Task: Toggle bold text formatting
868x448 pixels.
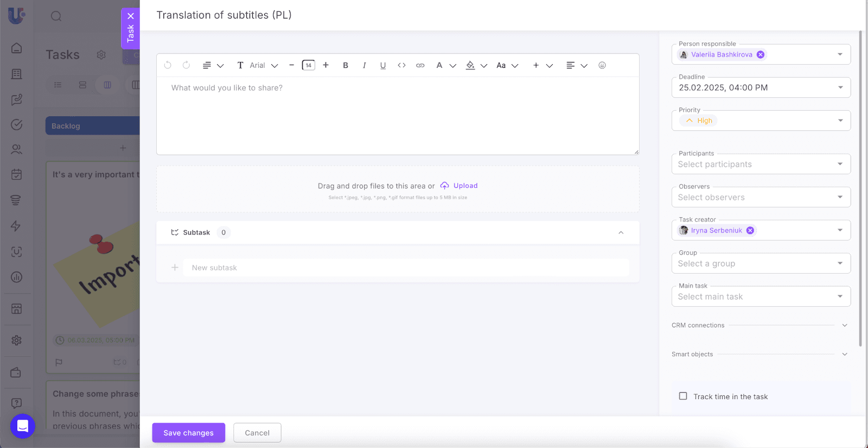Action: [346, 65]
